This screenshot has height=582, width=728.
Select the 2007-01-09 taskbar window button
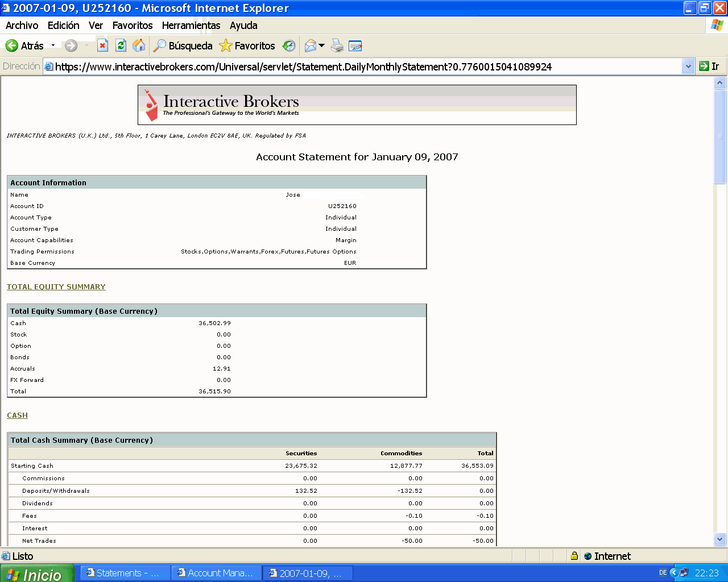tap(308, 573)
